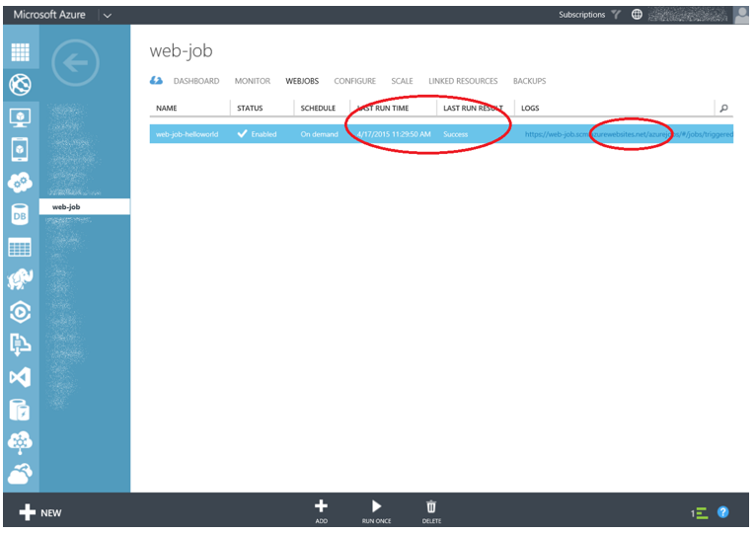Select the Virtual Machines sidebar icon
Image resolution: width=756 pixels, height=533 pixels.
click(20, 117)
